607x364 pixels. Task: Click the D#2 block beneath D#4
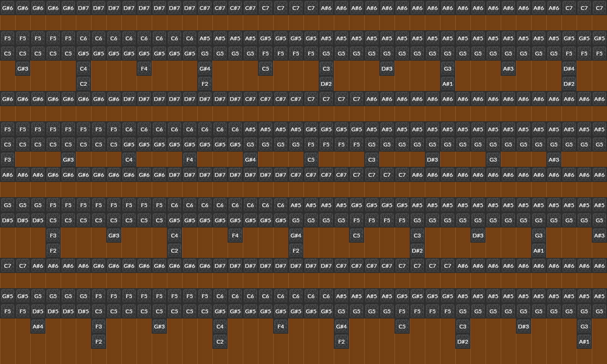coord(569,84)
